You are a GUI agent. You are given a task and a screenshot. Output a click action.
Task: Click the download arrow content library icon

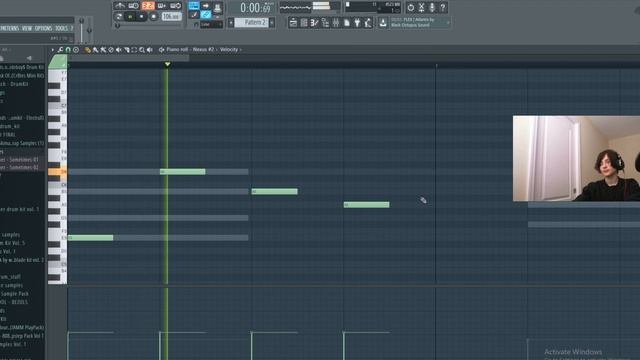pos(383,23)
